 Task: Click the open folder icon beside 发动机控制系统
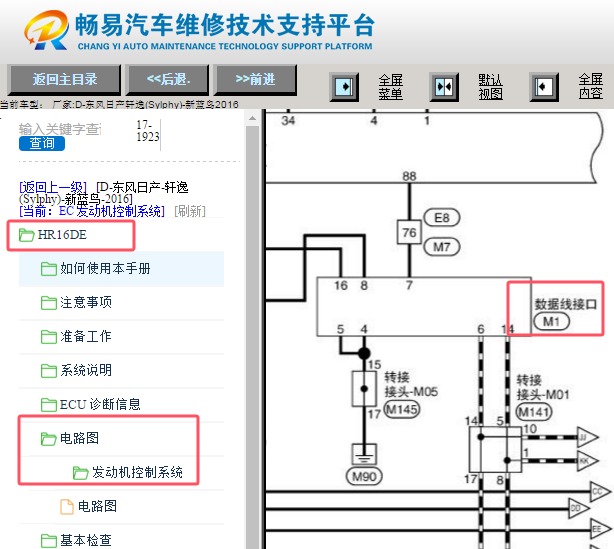click(81, 473)
